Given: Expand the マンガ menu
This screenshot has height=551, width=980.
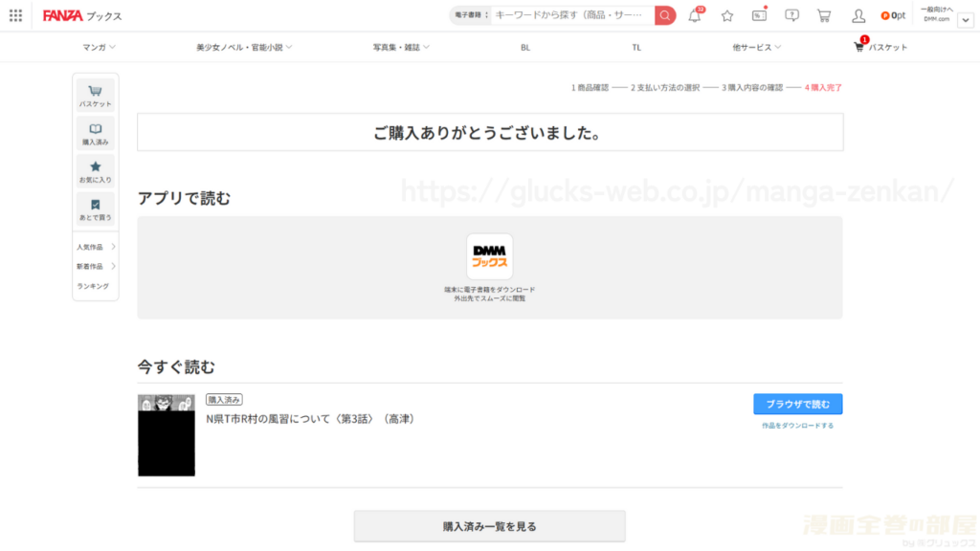Looking at the screenshot, I should click(99, 48).
